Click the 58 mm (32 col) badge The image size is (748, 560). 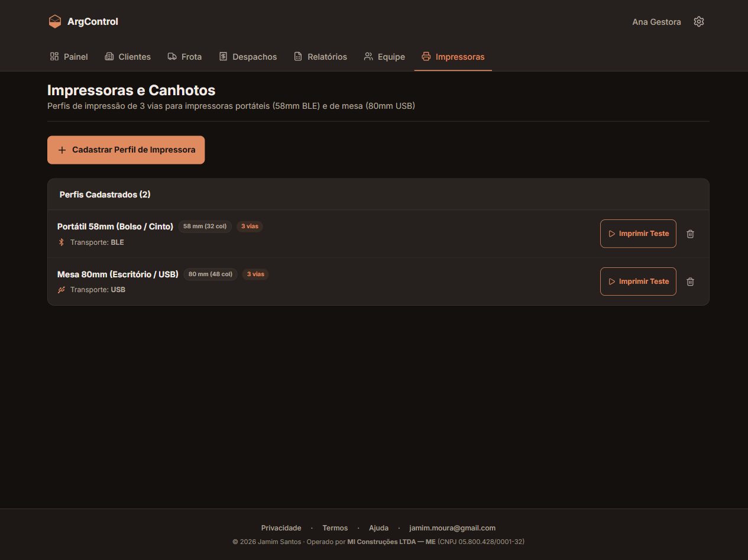pyautogui.click(x=205, y=226)
